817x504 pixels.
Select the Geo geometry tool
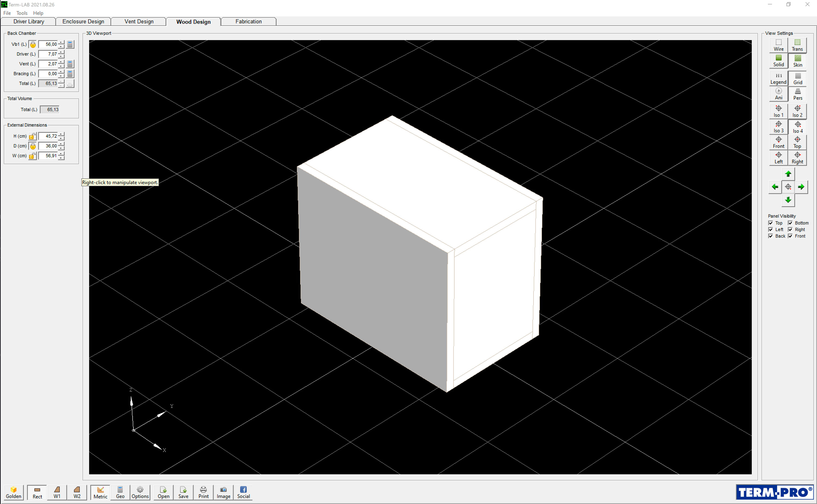120,492
